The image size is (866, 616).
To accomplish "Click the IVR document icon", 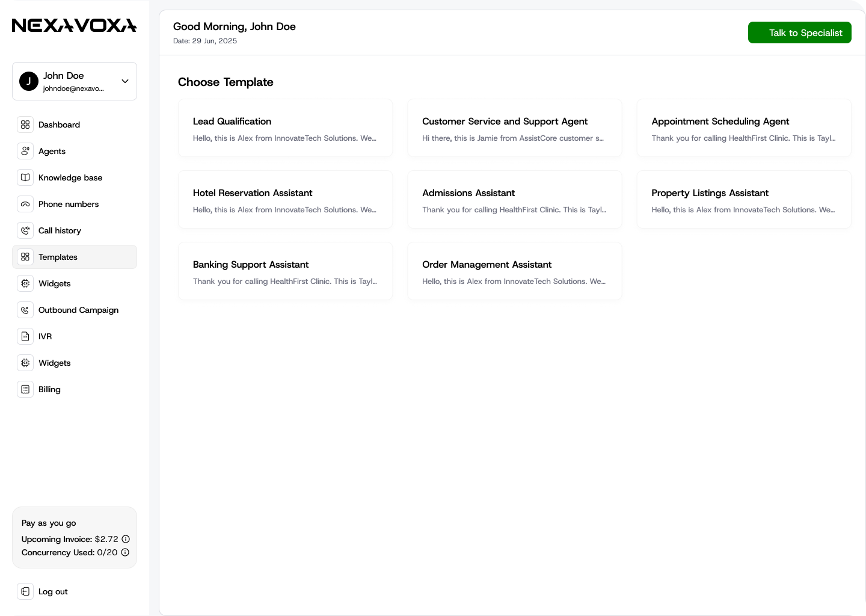I will tap(25, 336).
